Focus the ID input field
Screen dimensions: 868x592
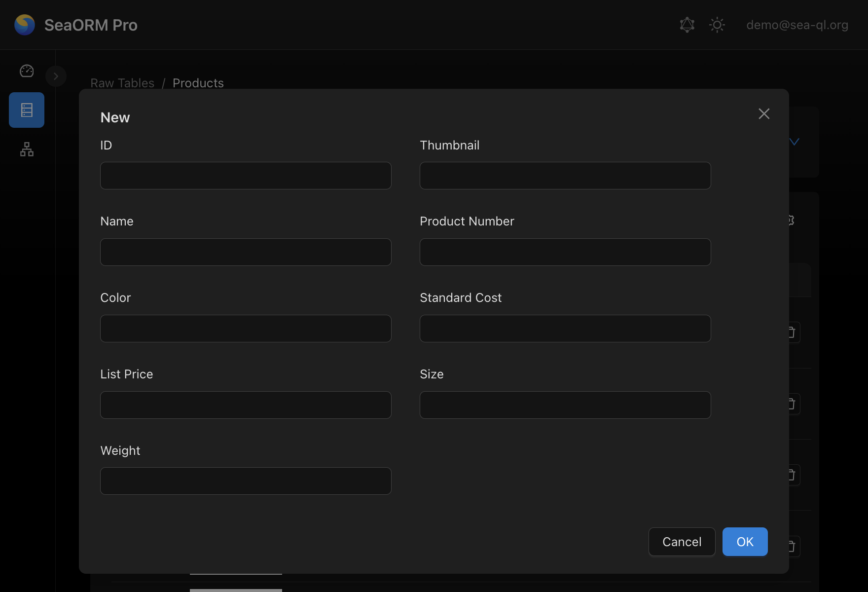[246, 176]
